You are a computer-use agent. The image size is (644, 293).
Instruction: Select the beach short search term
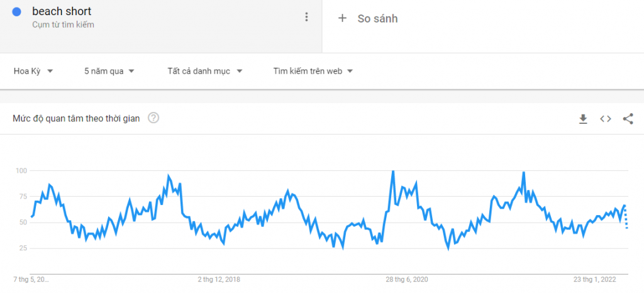pyautogui.click(x=61, y=11)
